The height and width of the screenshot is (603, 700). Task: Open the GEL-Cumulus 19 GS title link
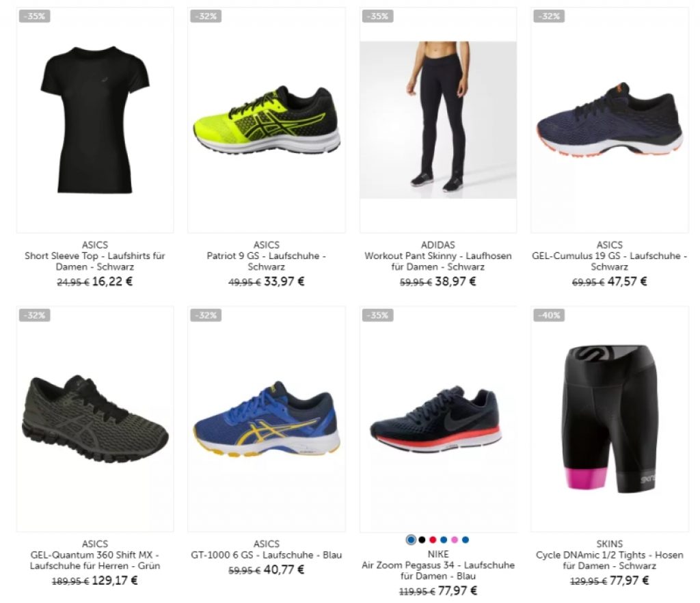[x=610, y=261]
